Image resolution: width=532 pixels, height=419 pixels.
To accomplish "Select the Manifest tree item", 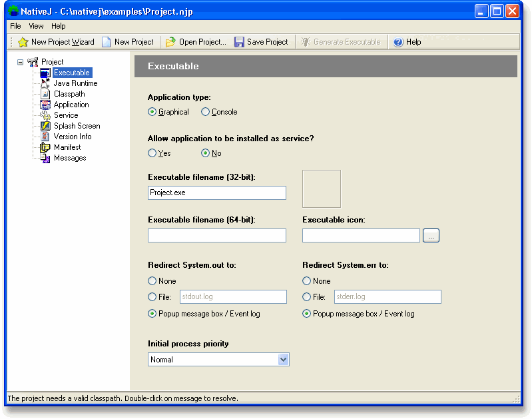I will (x=67, y=147).
